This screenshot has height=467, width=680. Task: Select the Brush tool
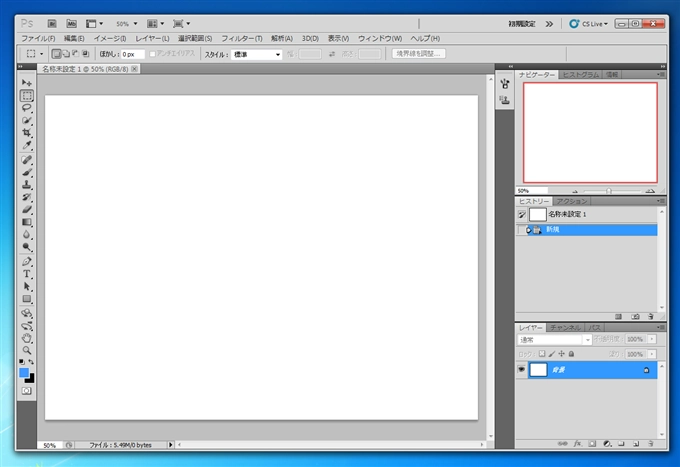pyautogui.click(x=27, y=173)
